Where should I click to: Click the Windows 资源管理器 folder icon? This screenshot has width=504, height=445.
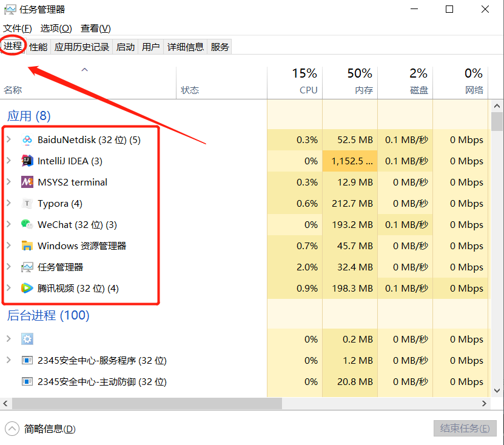[27, 246]
